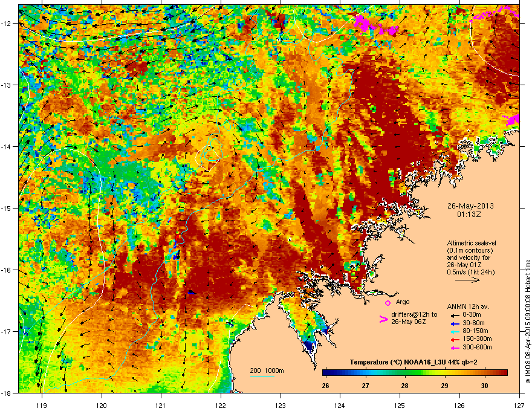The height and width of the screenshot is (411, 532).
Task: Click the longitude axis label '122'
Action: [x=221, y=405]
